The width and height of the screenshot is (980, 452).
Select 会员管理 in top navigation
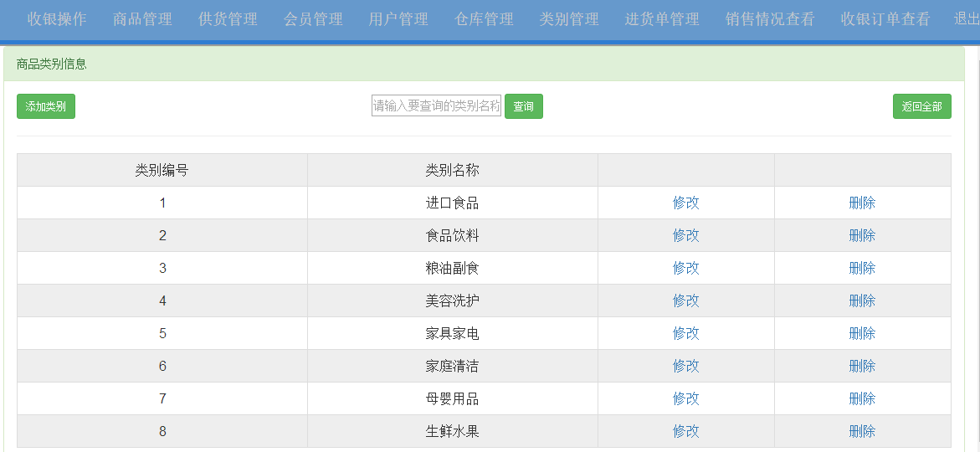313,19
